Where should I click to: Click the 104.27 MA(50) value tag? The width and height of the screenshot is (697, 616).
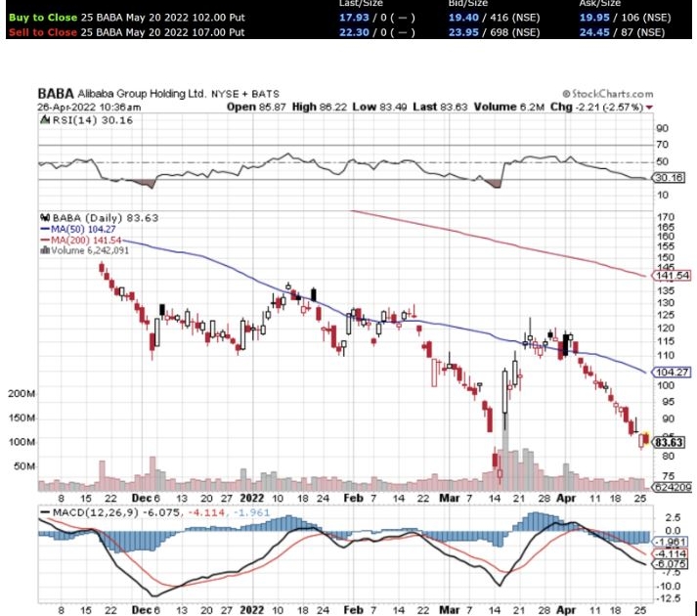click(x=668, y=373)
